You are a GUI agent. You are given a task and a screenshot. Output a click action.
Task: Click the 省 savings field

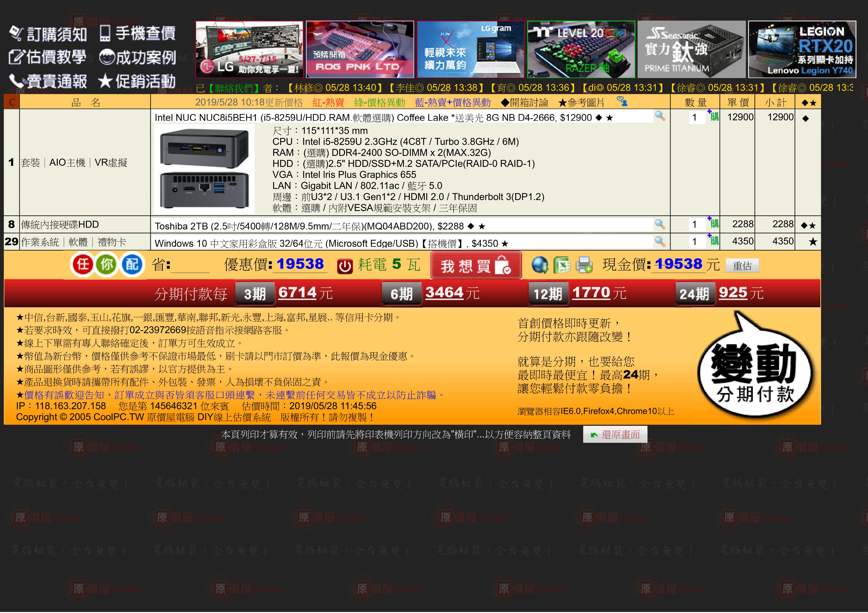[x=190, y=265]
